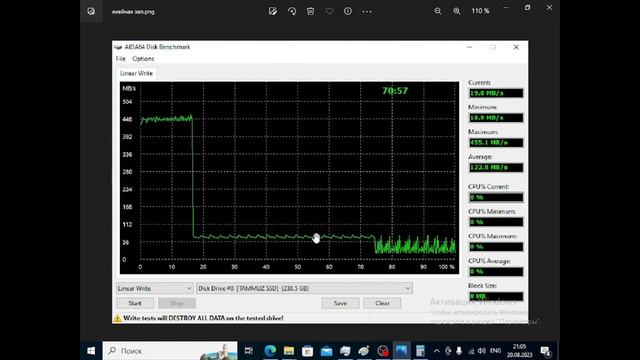Rotate the image with the rotate icon

(x=292, y=11)
